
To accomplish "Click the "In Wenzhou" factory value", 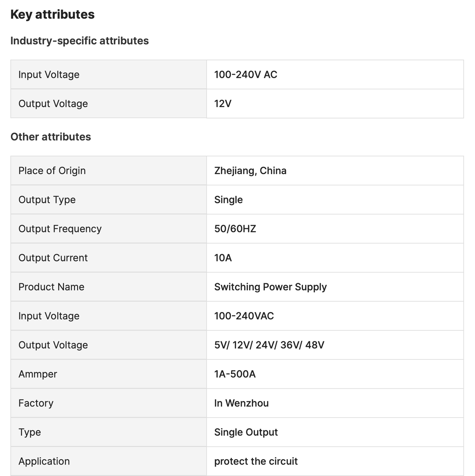I will click(x=241, y=403).
